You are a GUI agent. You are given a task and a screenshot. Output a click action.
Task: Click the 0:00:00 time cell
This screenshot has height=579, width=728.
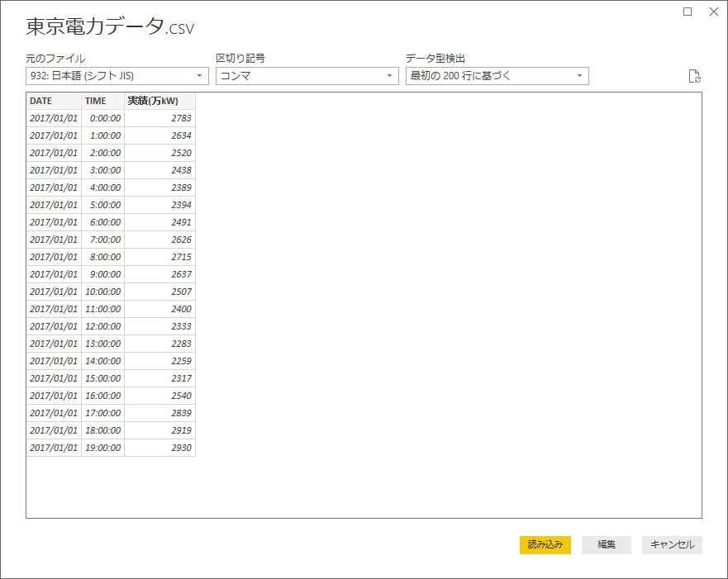click(103, 118)
